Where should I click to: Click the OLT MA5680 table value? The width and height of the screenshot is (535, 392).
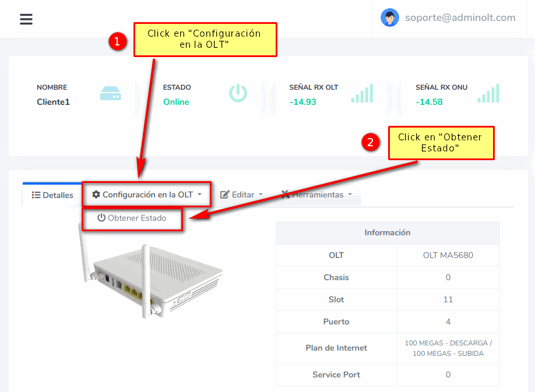click(448, 255)
